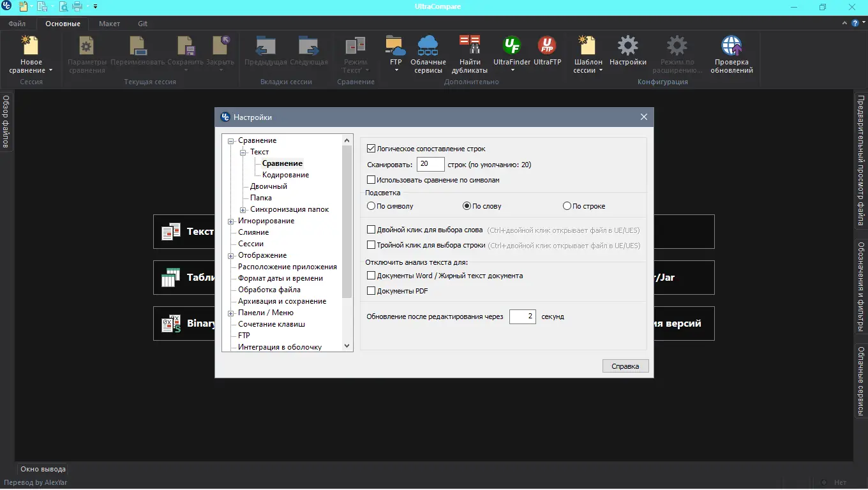Open the Облачные сервисы right side panel
The width and height of the screenshot is (868, 490).
[x=861, y=382]
